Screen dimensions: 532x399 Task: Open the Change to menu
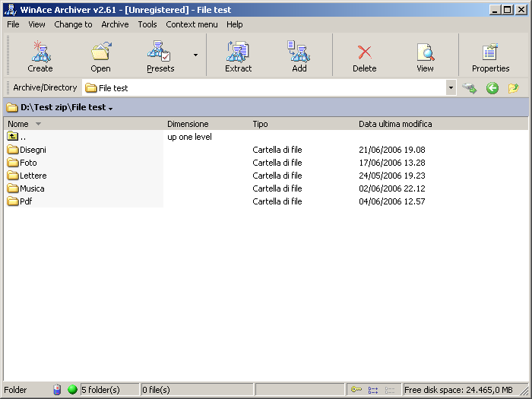point(73,24)
